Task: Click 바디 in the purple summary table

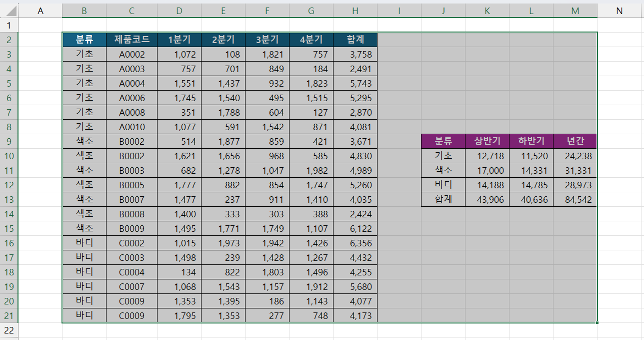Action: (x=443, y=185)
